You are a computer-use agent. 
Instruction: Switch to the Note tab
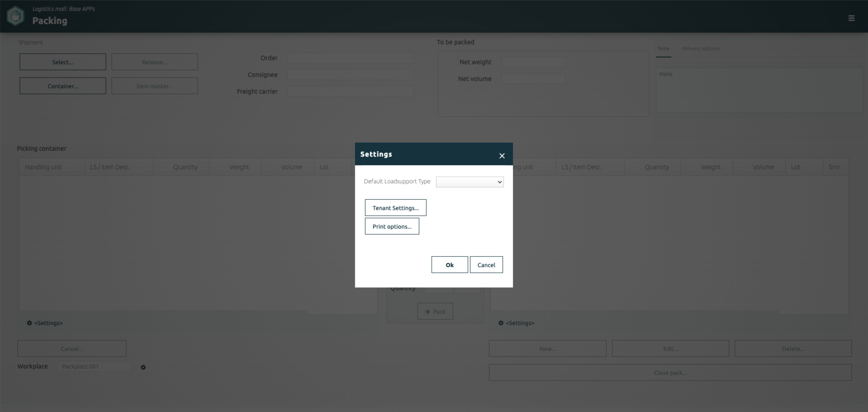(x=663, y=48)
